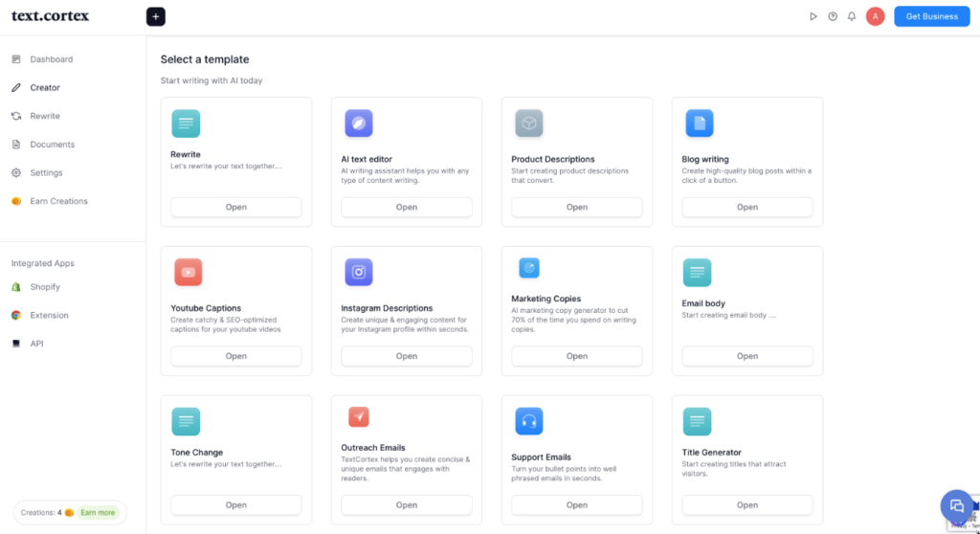Click the Support Emails headset icon
The height and width of the screenshot is (534, 980).
click(528, 421)
